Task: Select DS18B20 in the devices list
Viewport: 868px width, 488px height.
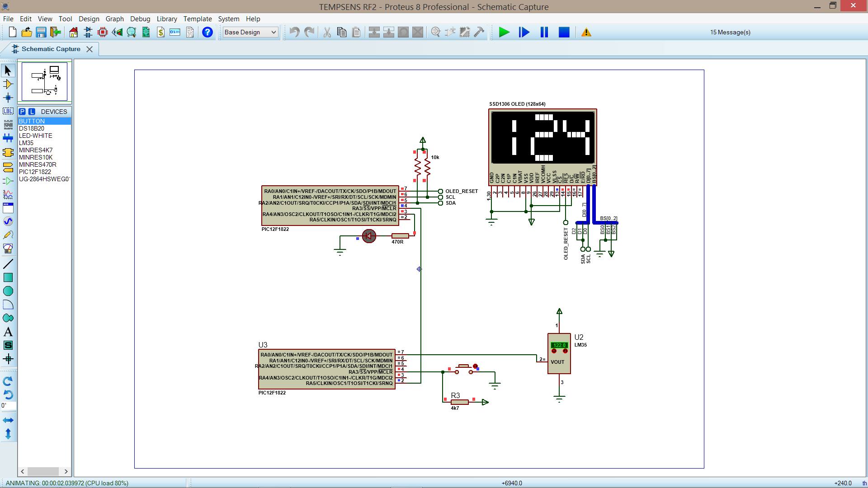Action: pyautogui.click(x=44, y=128)
